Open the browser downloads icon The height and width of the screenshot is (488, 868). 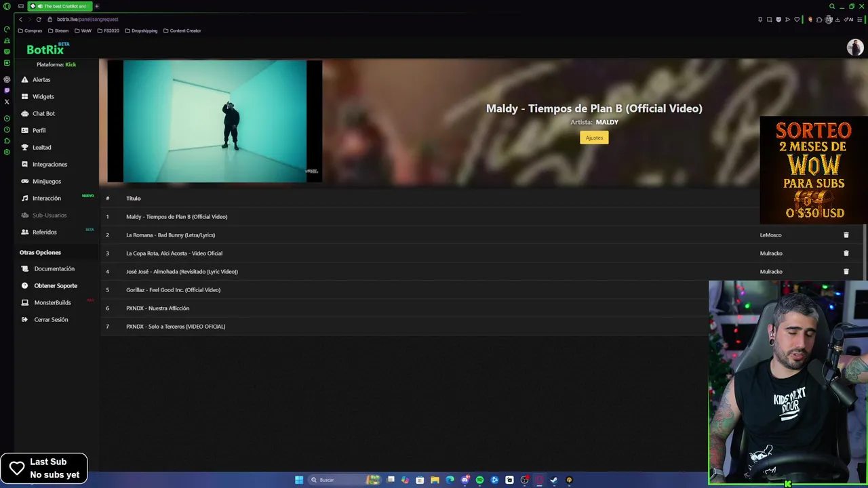(837, 19)
